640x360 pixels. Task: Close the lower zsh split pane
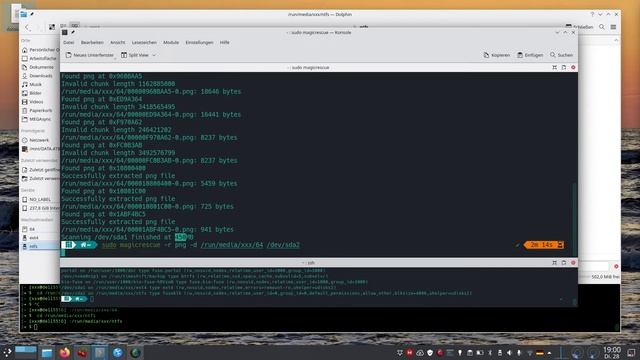coord(573,263)
